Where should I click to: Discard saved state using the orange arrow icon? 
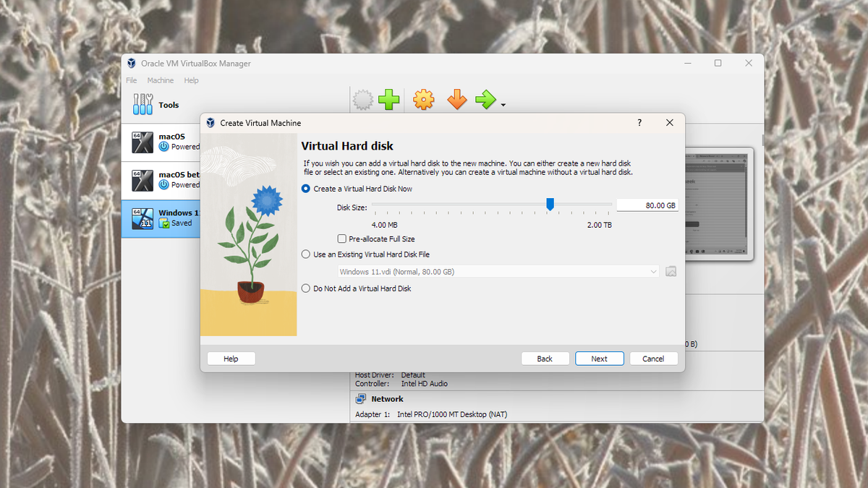coord(456,100)
